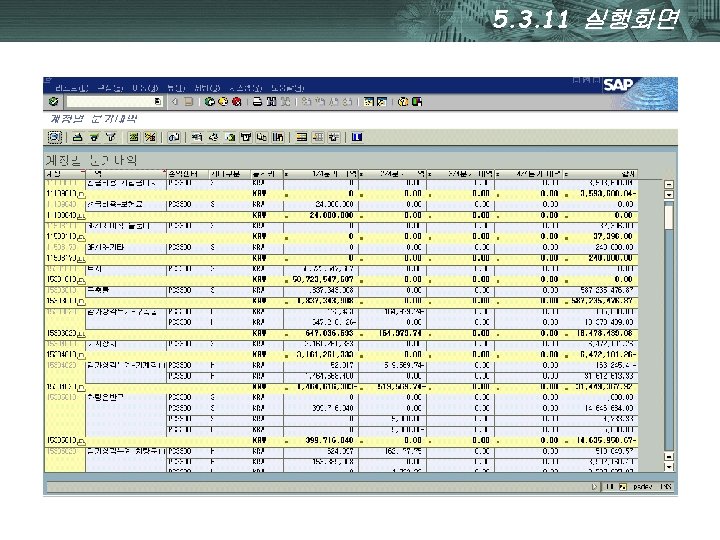720x540 pixels.
Task: Click the rightmost balance column header
Action: (x=600, y=174)
